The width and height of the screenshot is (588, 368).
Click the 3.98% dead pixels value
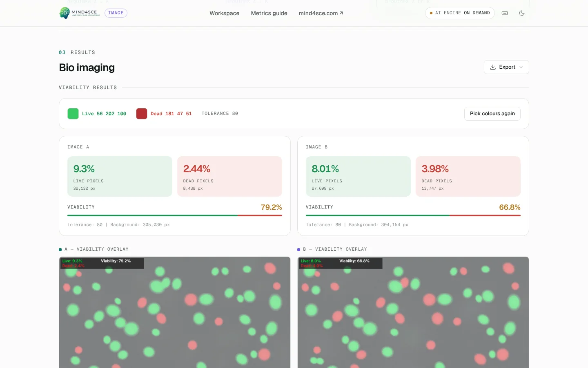coord(435,169)
